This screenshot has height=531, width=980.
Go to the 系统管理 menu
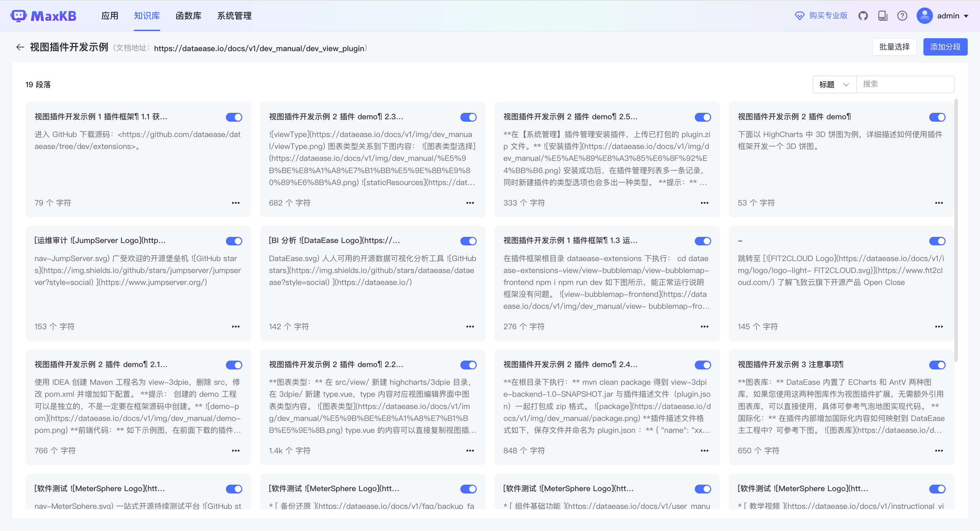[234, 16]
